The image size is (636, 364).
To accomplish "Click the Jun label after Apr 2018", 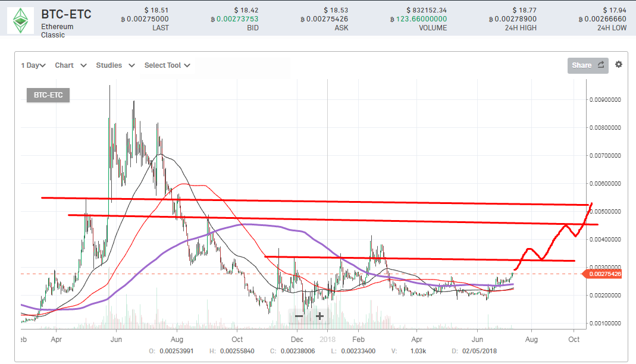I will coord(477,339).
